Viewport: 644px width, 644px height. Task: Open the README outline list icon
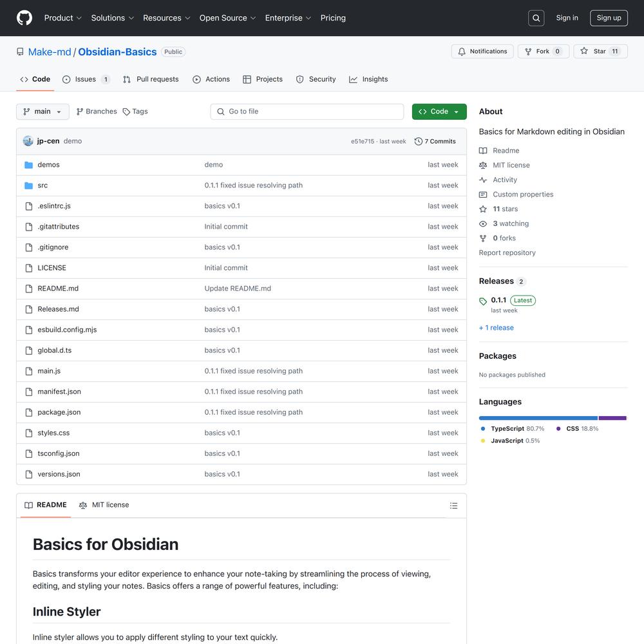453,506
